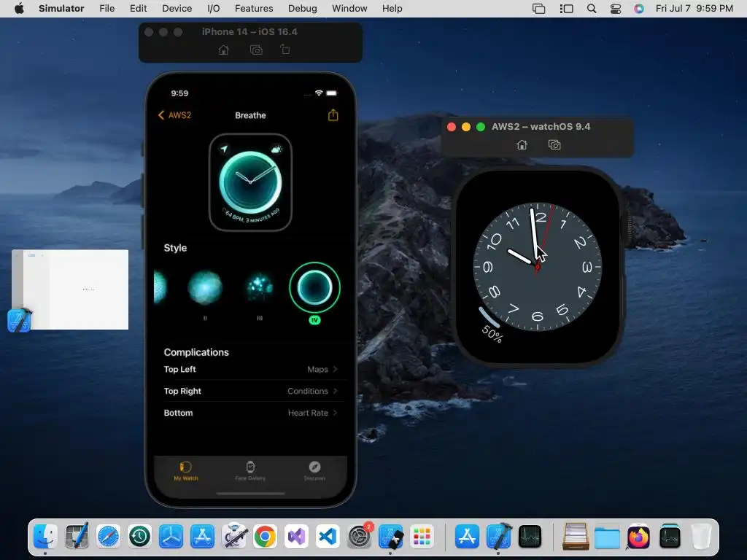The width and height of the screenshot is (747, 560).
Task: Open the Features menu
Action: click(x=254, y=9)
